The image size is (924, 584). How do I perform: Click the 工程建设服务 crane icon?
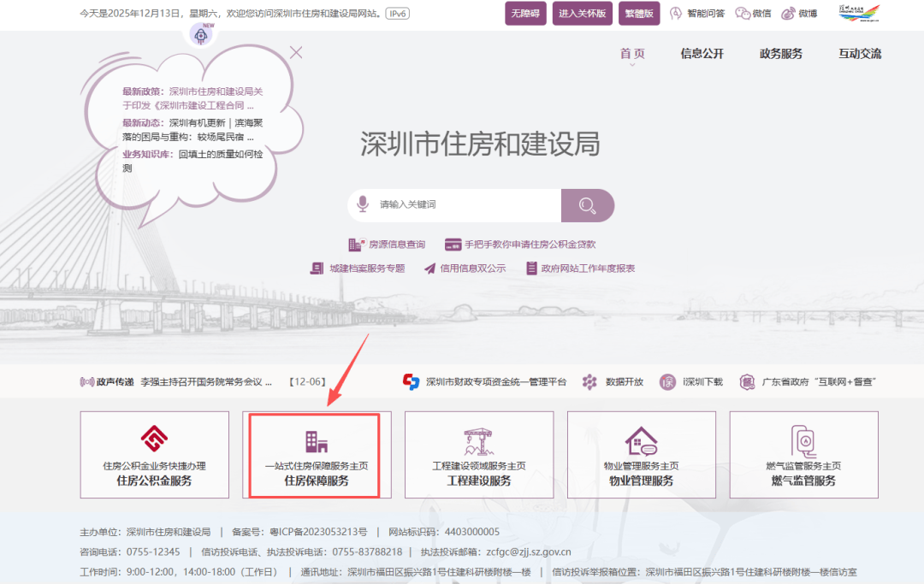(x=479, y=440)
